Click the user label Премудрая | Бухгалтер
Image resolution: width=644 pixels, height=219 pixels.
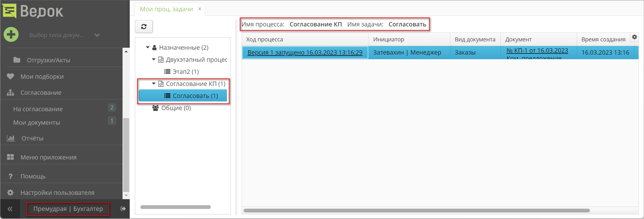coord(68,209)
